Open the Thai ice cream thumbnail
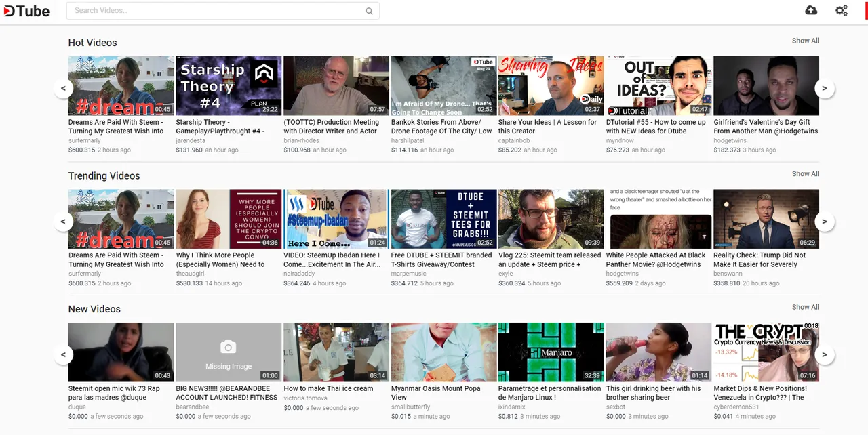 pyautogui.click(x=336, y=352)
